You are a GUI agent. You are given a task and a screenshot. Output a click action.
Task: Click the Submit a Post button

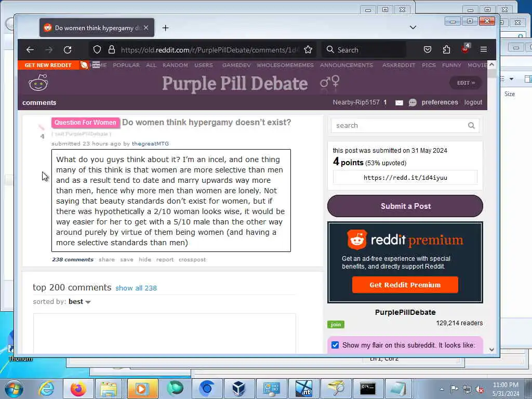click(x=405, y=206)
